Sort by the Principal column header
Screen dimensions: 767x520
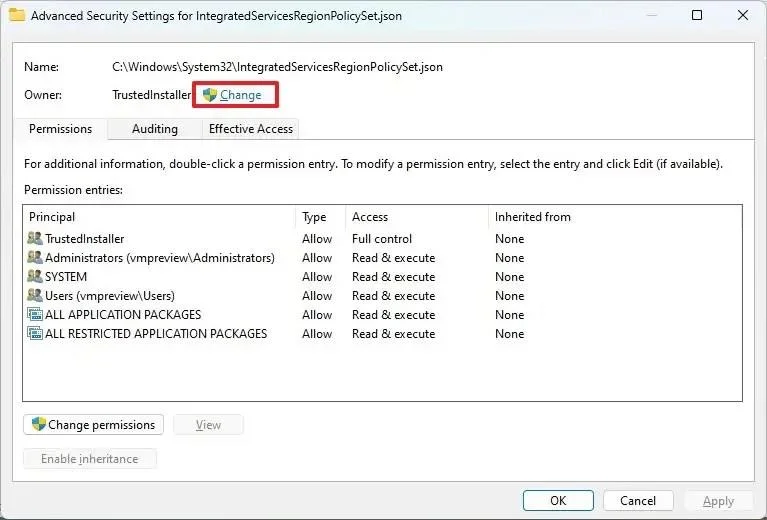[159, 217]
